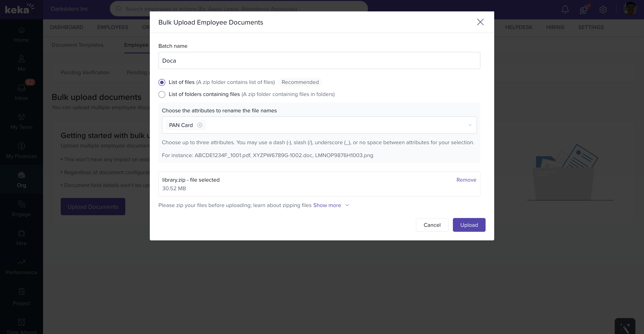Click the Batch name input field
The image size is (644, 334).
319,60
